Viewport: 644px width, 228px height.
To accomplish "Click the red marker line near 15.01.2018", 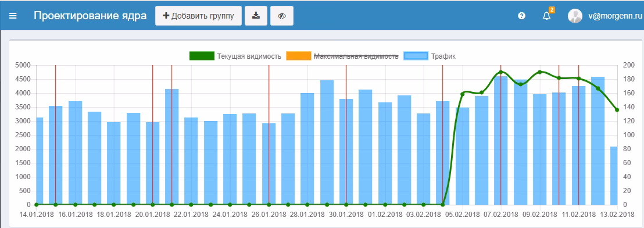I will coord(55,135).
